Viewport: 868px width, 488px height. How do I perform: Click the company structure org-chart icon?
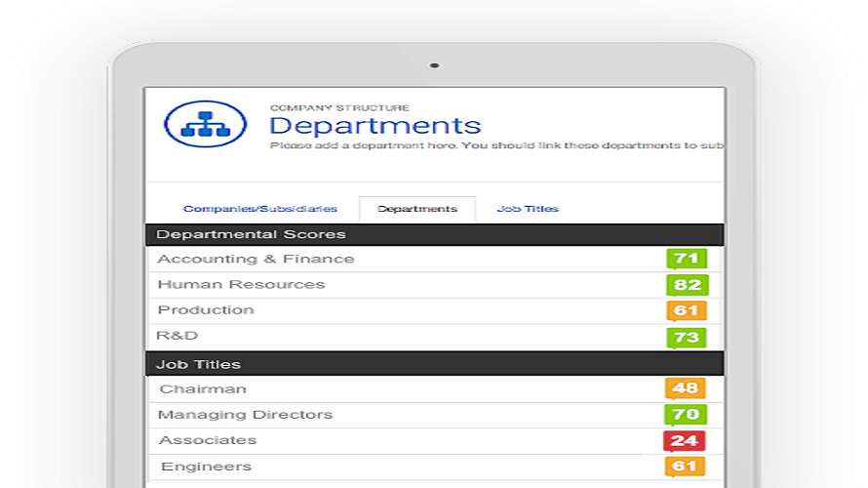point(205,124)
